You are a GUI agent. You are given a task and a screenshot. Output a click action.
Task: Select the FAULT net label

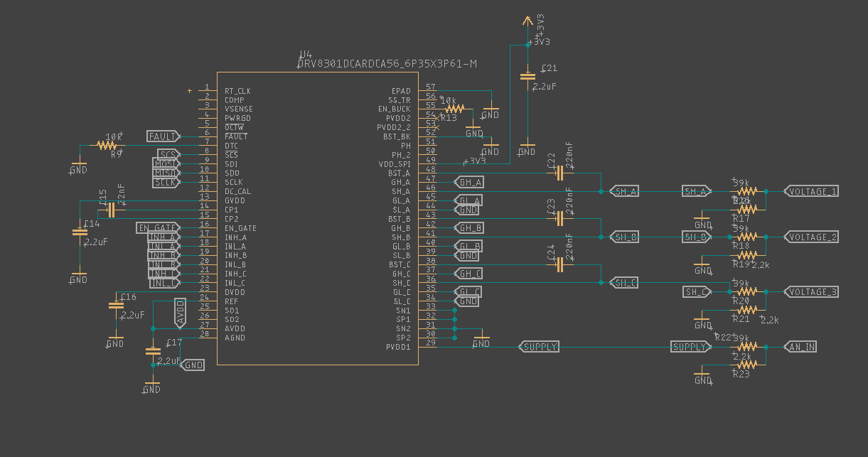pos(163,136)
